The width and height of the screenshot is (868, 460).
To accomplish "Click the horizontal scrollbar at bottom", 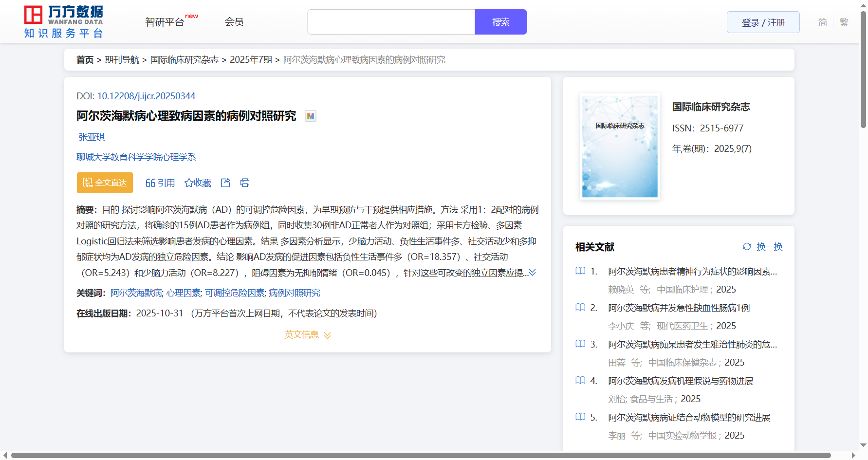I will coord(421,456).
